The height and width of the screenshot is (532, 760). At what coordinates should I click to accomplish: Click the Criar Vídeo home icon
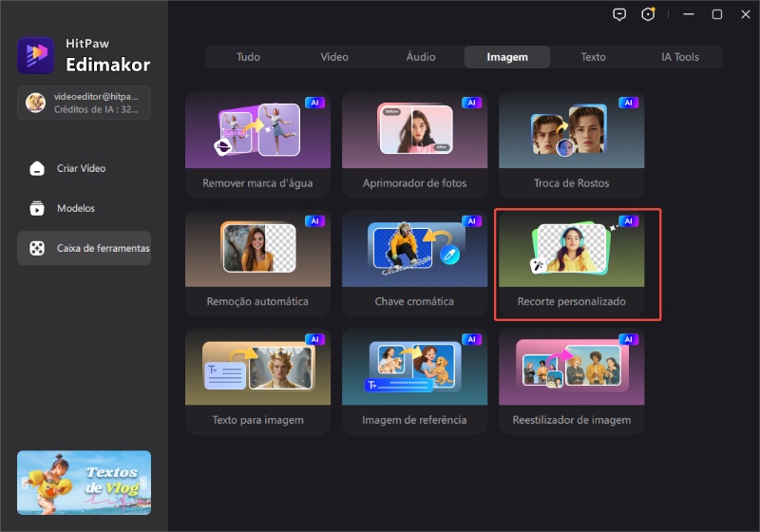pos(37,168)
